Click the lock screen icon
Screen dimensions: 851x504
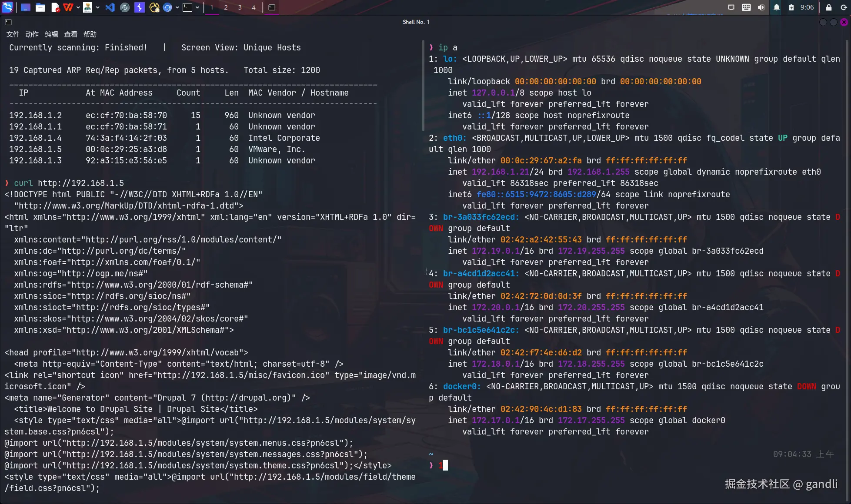pyautogui.click(x=829, y=7)
